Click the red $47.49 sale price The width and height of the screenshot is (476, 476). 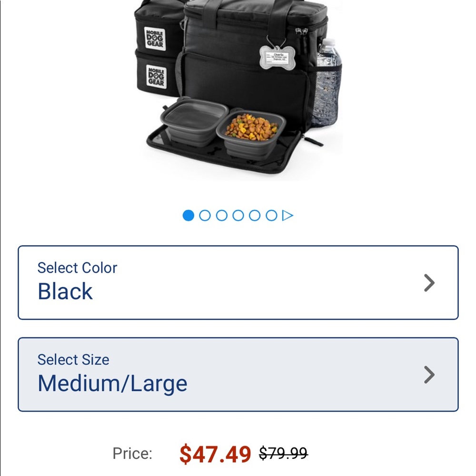pos(215,454)
